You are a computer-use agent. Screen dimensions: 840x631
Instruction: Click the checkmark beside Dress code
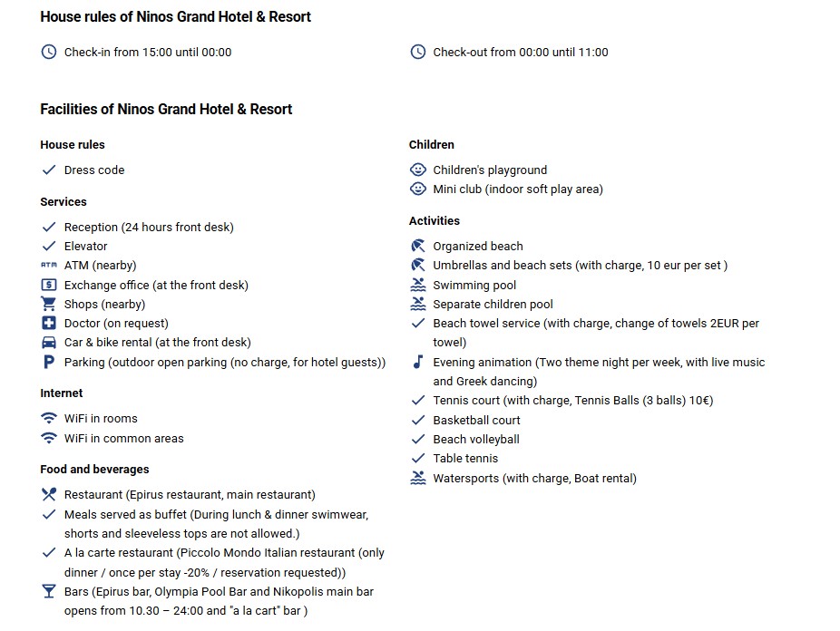coord(49,170)
